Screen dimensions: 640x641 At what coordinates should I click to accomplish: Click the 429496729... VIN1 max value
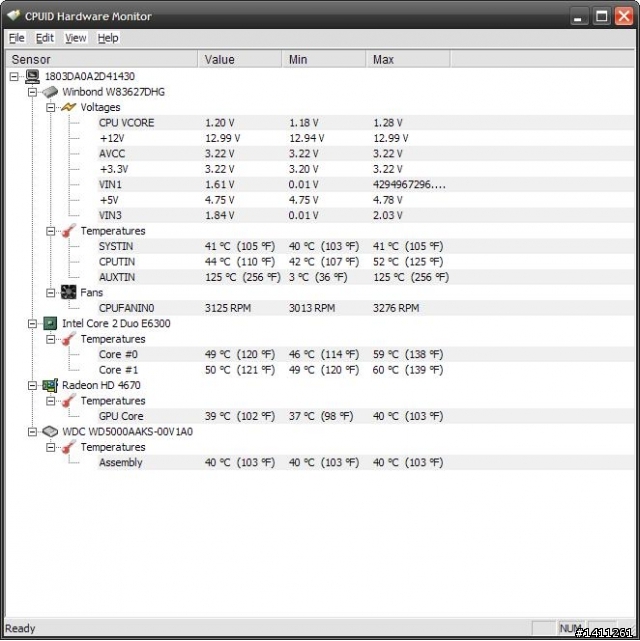click(409, 184)
